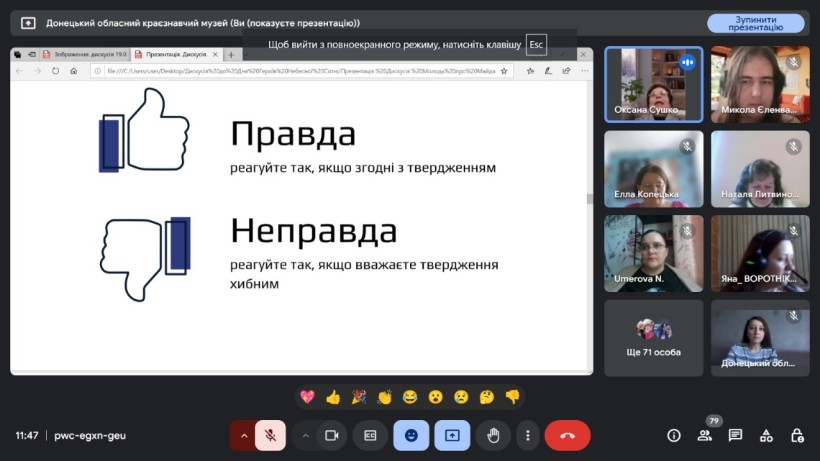Select Umerova N. video tile
Viewport: 820px width, 461px height.
[654, 253]
